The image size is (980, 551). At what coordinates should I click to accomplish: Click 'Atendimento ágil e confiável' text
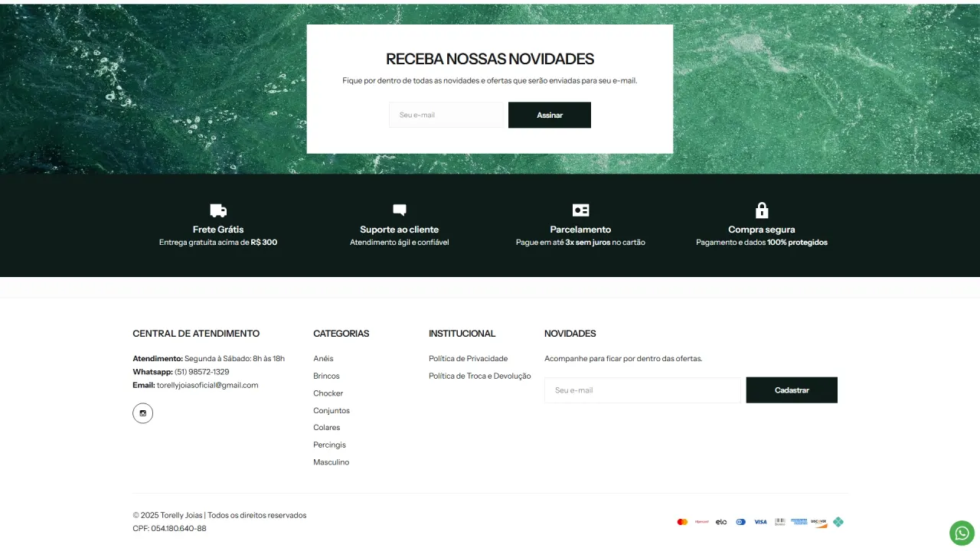click(x=400, y=243)
